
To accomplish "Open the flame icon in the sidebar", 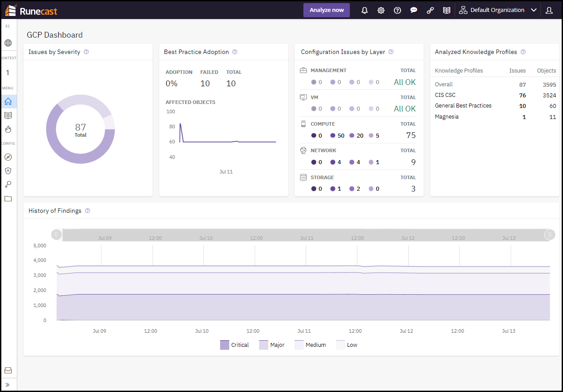I will point(8,129).
